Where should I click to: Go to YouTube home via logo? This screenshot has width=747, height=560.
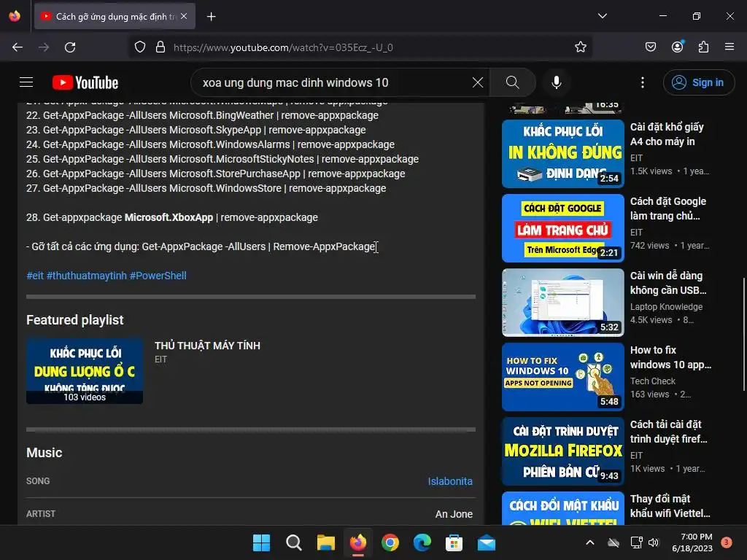pyautogui.click(x=85, y=82)
